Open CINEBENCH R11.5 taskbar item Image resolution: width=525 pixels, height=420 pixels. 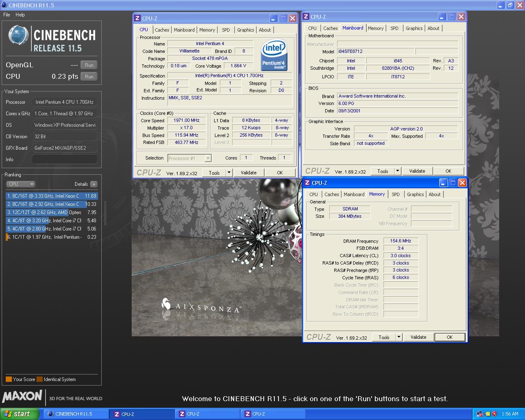click(x=76, y=414)
